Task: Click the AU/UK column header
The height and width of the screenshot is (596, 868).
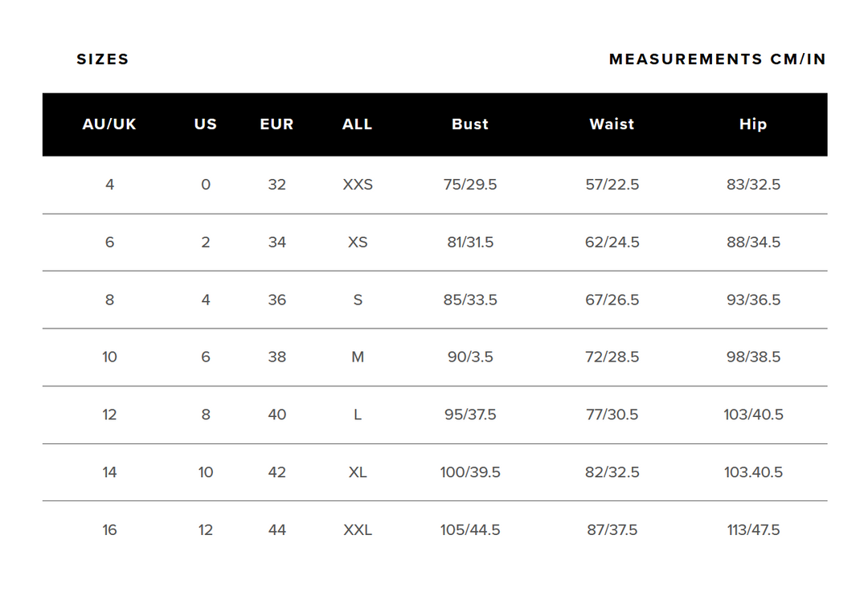Action: (109, 125)
